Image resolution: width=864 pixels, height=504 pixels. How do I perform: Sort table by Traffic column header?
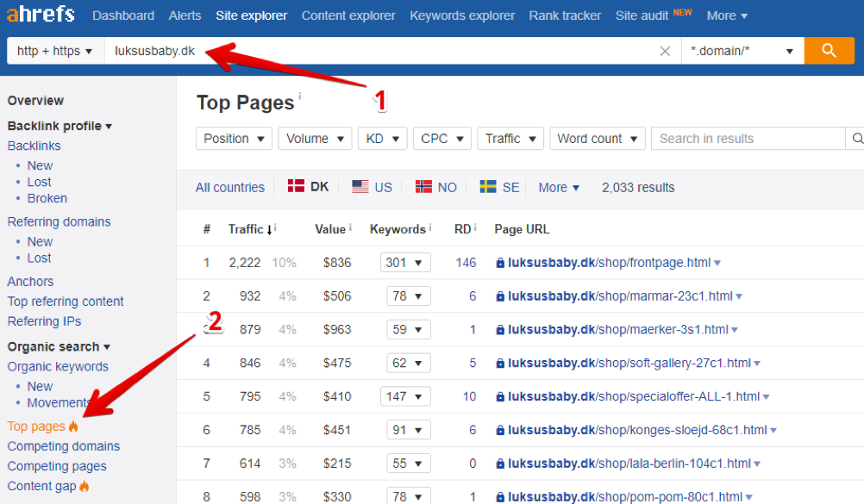[x=246, y=229]
